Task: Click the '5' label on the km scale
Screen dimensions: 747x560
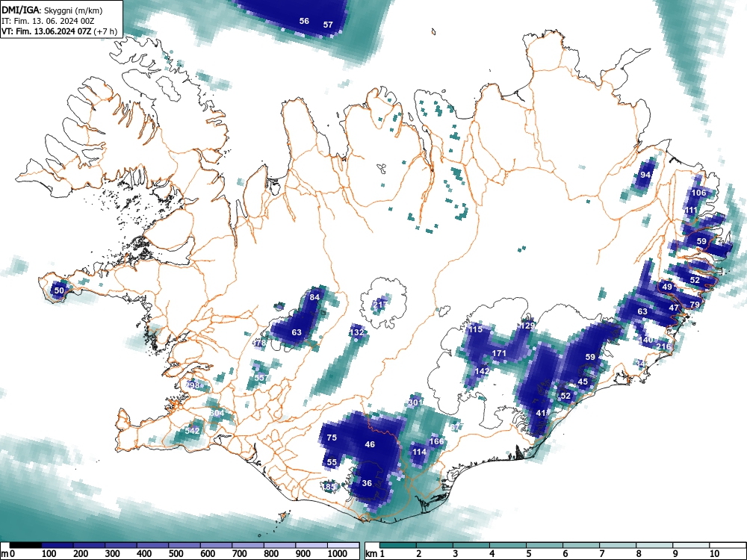Action: [x=529, y=554]
